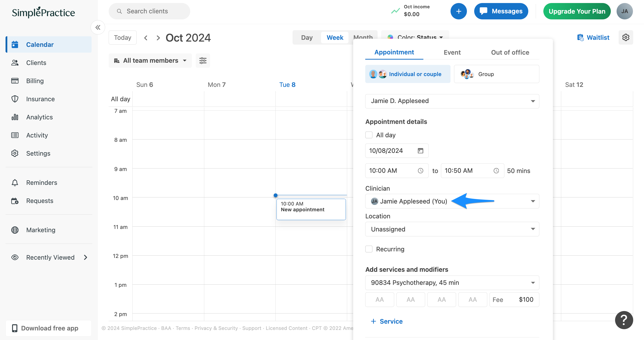
Task: Switch to the Out of office tab
Action: click(x=510, y=52)
